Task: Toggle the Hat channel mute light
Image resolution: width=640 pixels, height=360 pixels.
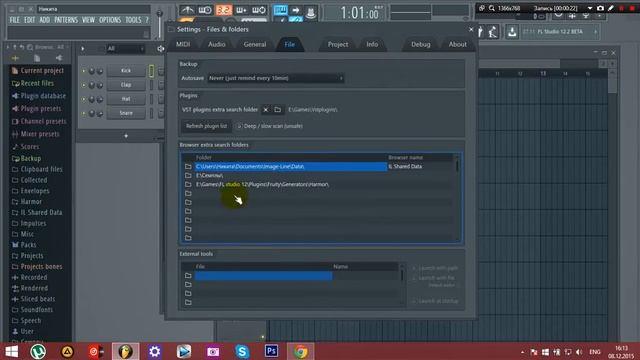Action: pos(84,99)
